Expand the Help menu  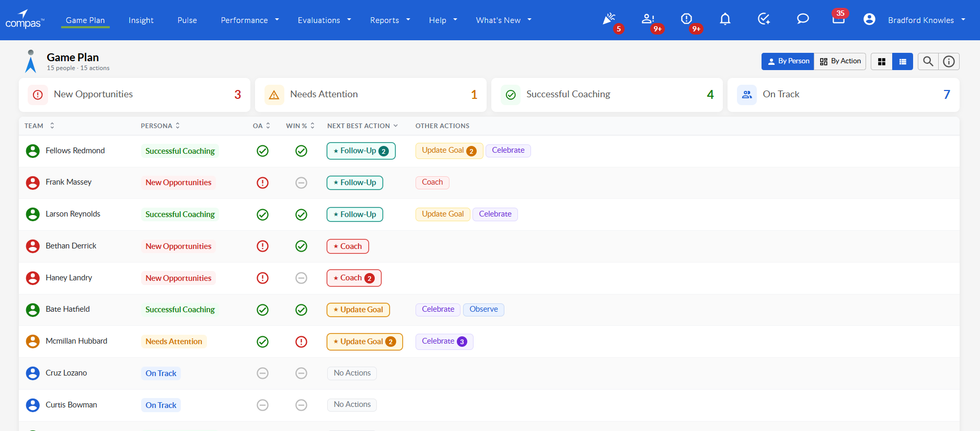pos(443,20)
